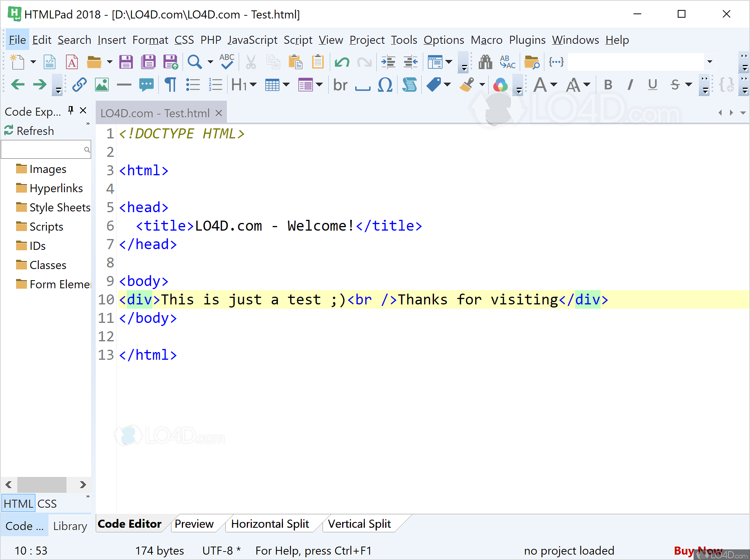Click the search input field in Code Explorer
The height and width of the screenshot is (560, 750).
coord(45,149)
